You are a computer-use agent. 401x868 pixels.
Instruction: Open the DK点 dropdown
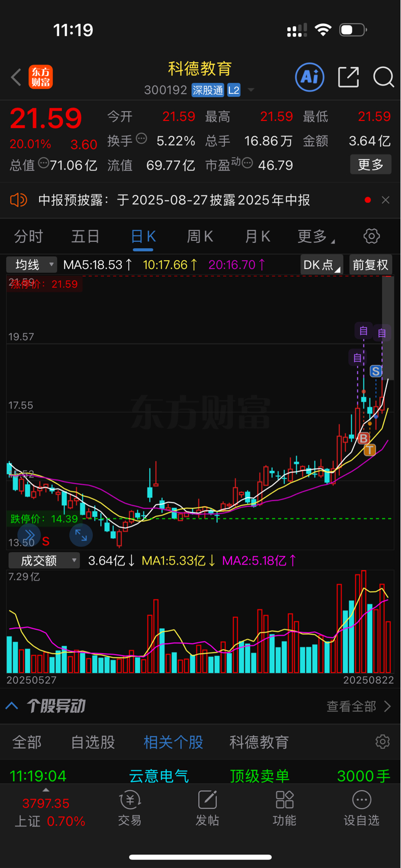click(x=322, y=265)
